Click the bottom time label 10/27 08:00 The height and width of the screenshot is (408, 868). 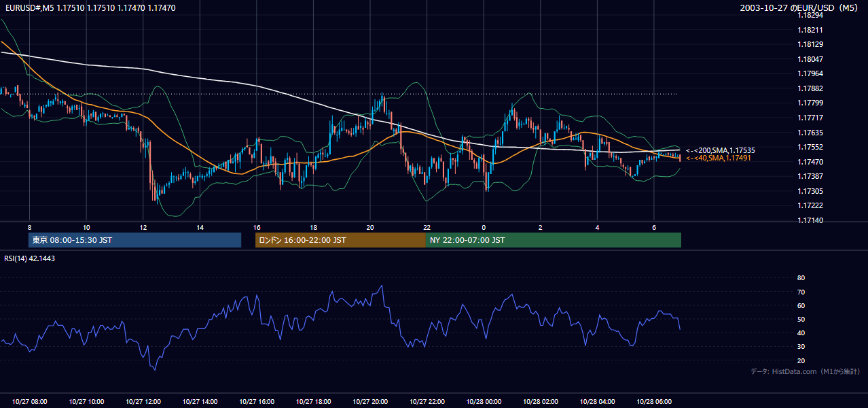click(29, 402)
